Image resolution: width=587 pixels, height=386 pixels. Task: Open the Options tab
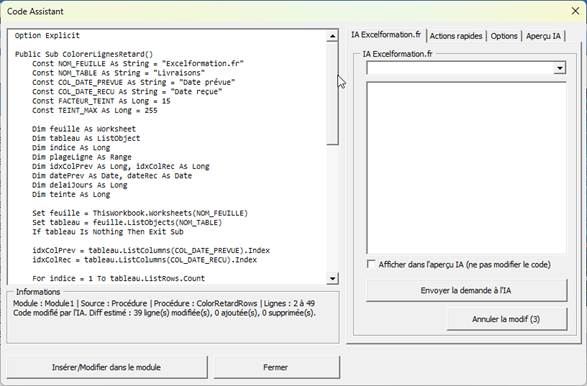click(x=504, y=36)
